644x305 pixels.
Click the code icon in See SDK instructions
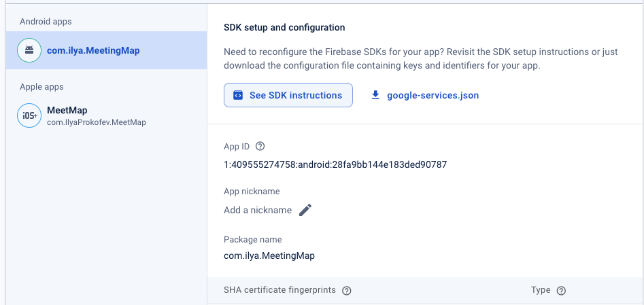click(x=238, y=95)
